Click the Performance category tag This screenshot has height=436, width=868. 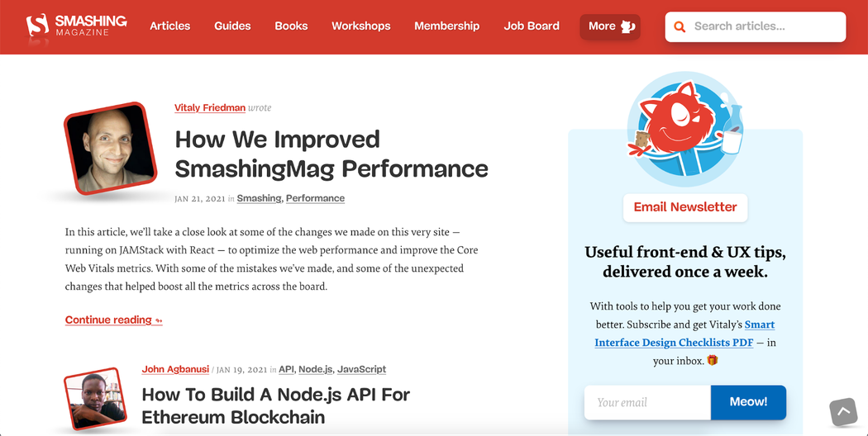(x=315, y=198)
